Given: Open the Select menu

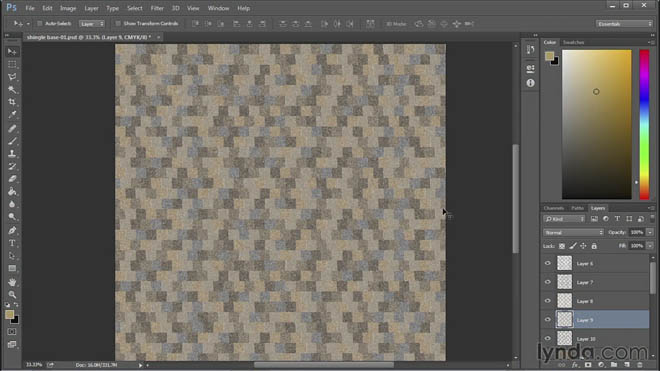Looking at the screenshot, I should click(x=135, y=8).
